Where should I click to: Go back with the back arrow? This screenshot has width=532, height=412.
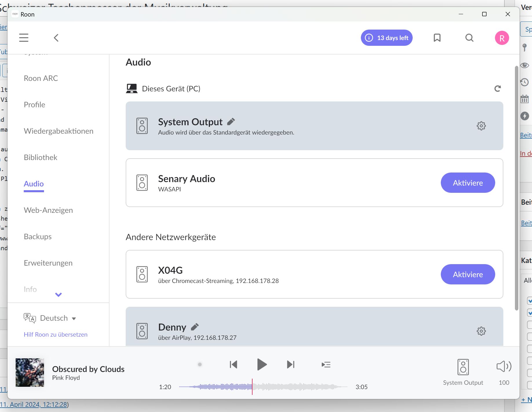[56, 38]
